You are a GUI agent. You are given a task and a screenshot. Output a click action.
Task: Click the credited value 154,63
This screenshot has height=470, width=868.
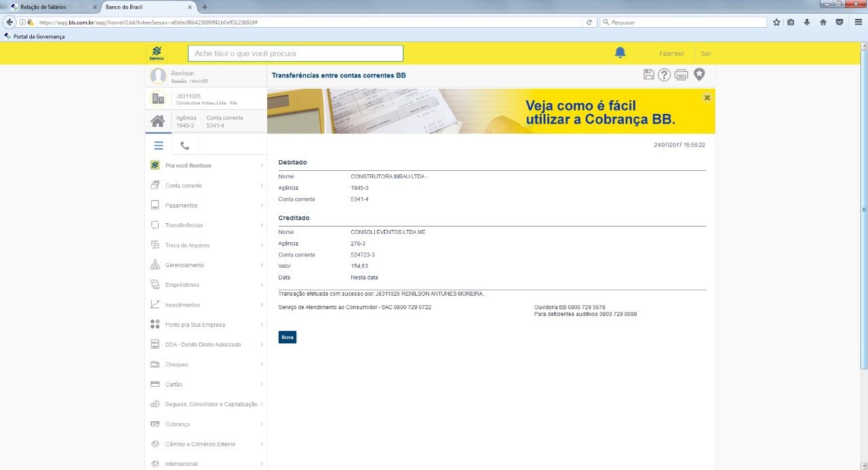[x=359, y=266]
